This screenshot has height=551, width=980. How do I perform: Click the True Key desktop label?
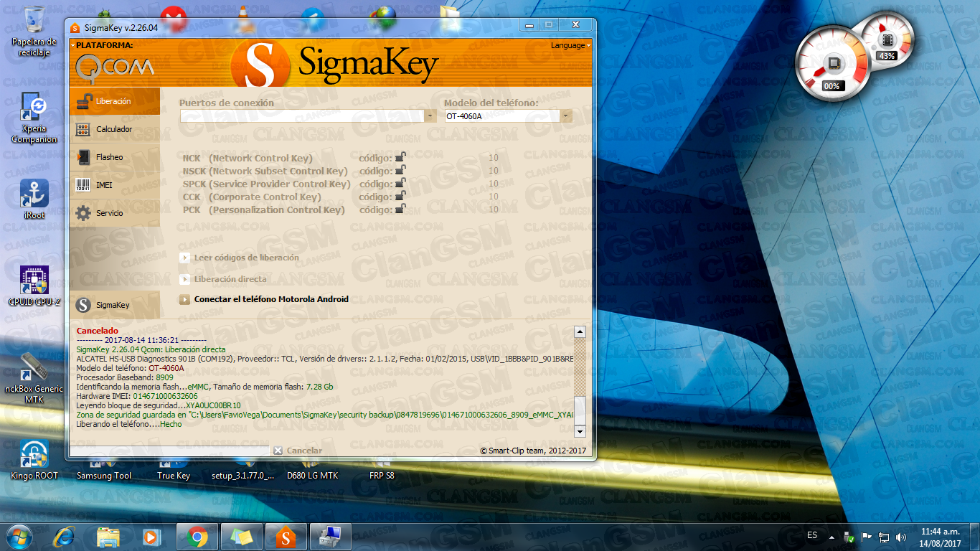174,476
